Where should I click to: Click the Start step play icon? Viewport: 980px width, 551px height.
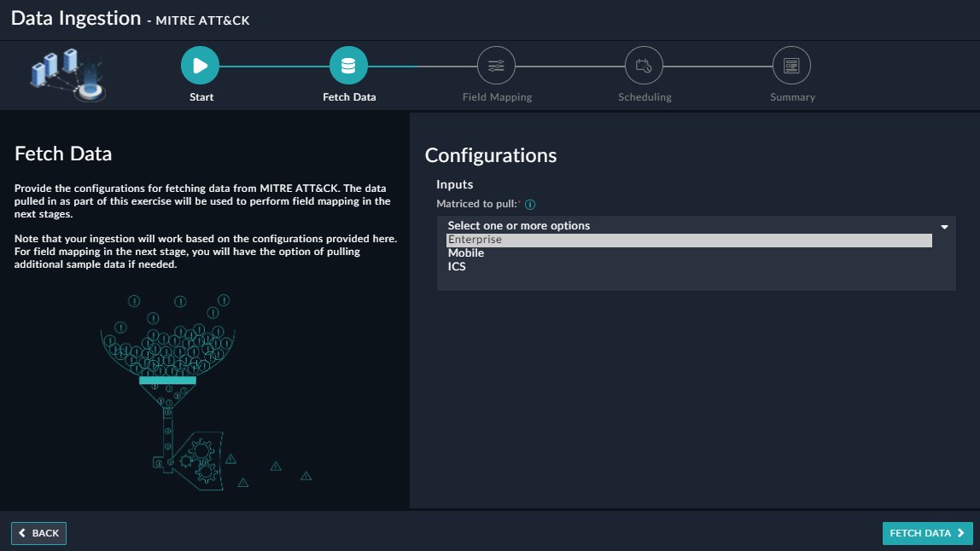(201, 66)
